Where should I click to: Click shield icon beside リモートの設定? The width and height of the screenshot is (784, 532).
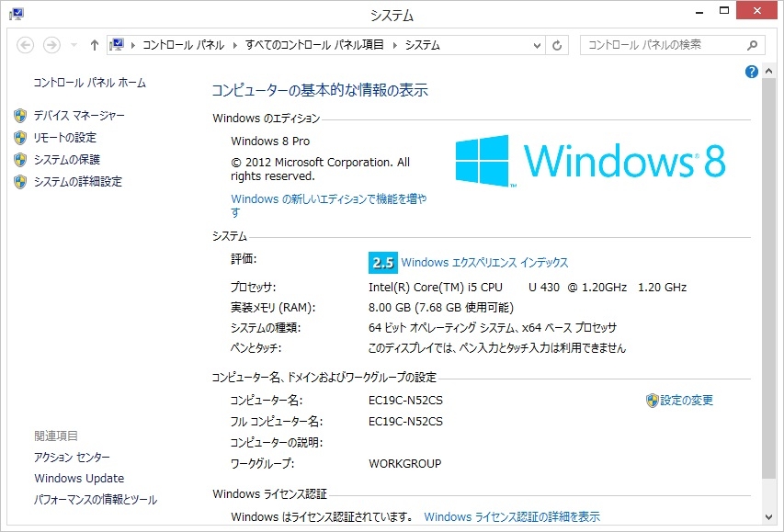click(20, 138)
